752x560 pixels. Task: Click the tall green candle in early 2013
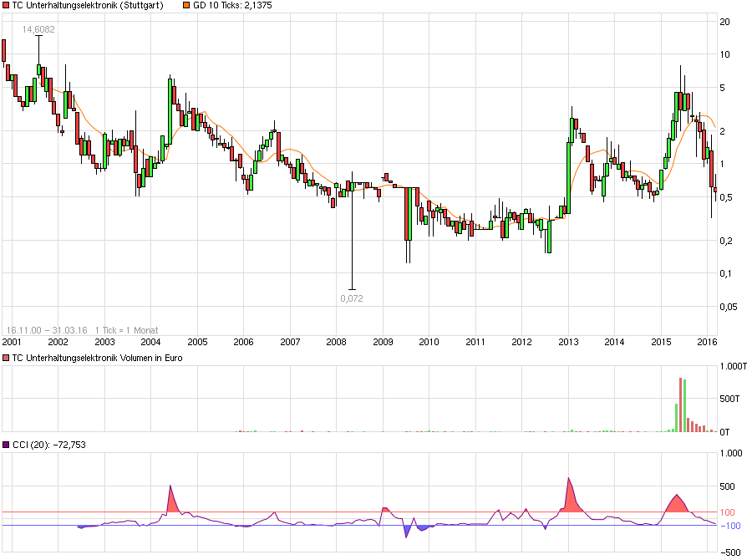coord(568,177)
